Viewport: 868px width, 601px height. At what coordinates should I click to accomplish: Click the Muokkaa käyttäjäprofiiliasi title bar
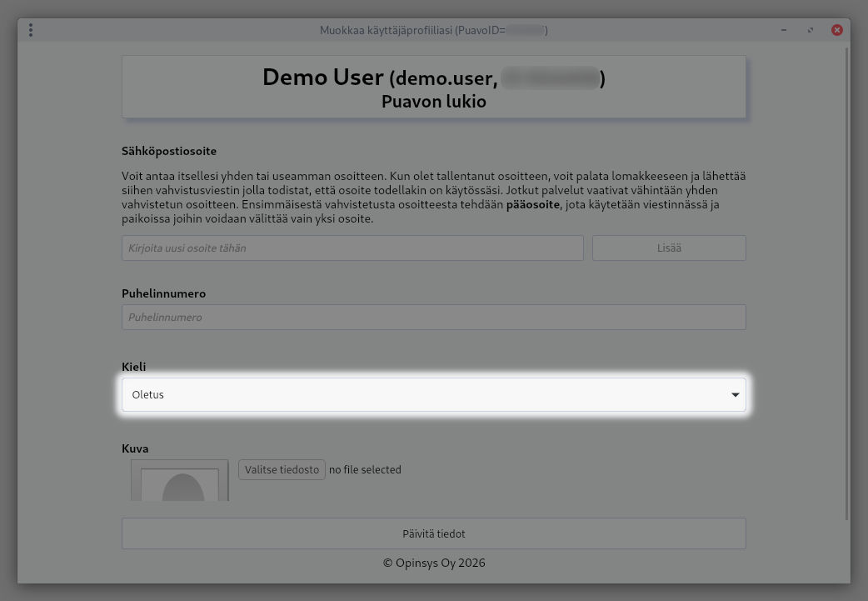click(433, 30)
